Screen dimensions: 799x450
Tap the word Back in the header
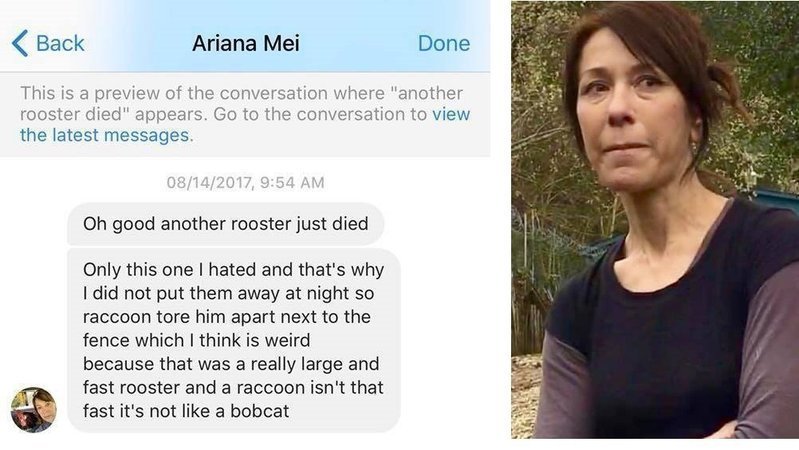60,43
